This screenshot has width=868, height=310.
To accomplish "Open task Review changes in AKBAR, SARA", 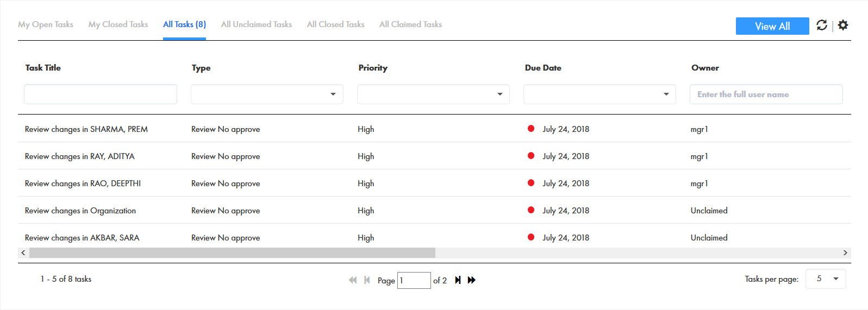I will [x=82, y=238].
